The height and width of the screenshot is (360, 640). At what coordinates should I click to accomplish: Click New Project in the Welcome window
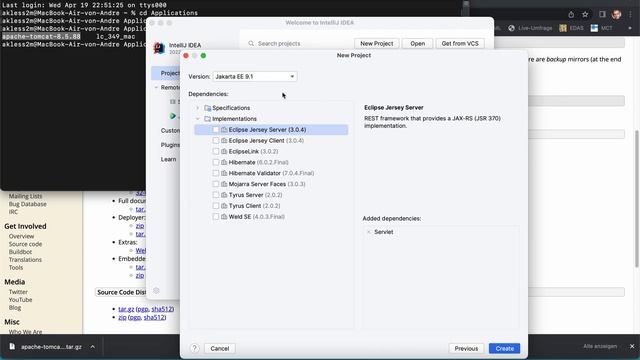point(376,44)
